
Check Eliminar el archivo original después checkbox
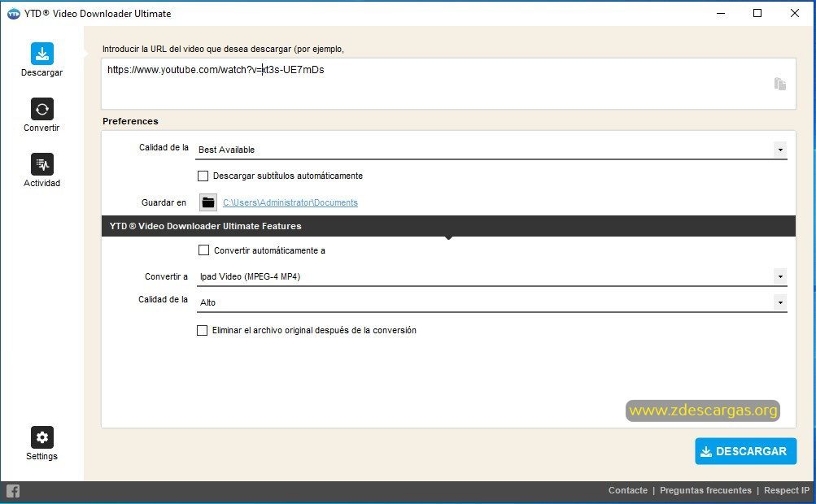(x=202, y=330)
